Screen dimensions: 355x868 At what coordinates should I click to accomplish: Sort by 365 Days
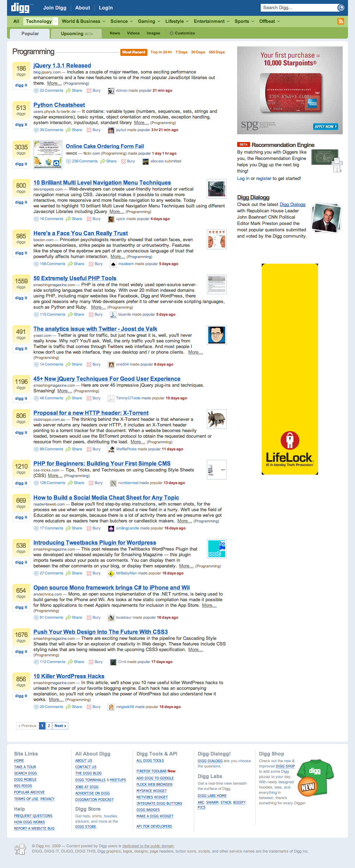216,52
